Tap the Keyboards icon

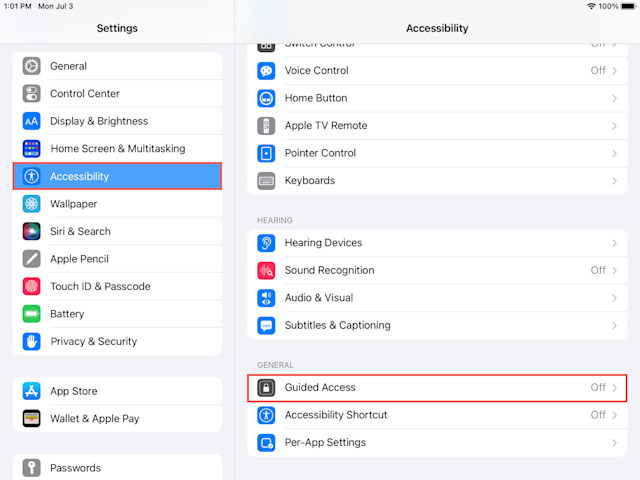coord(266,181)
